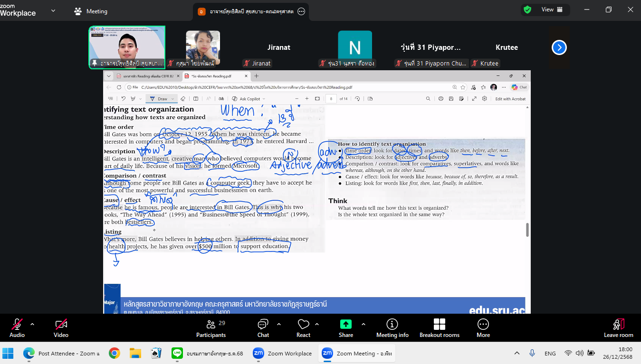The width and height of the screenshot is (641, 364).
Task: Open speaker options with the three-dots icon
Action: 301,11
